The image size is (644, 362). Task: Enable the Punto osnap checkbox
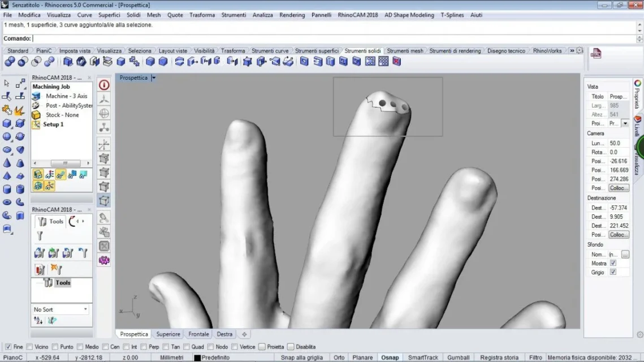[x=55, y=347]
